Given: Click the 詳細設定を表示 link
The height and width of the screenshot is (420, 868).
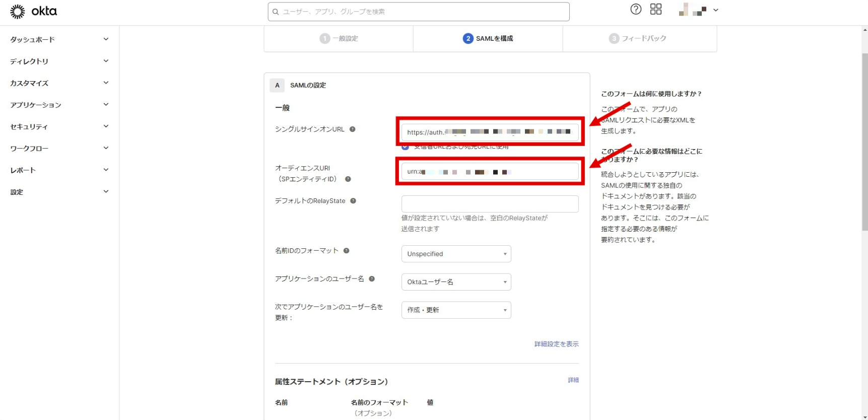Looking at the screenshot, I should point(556,344).
